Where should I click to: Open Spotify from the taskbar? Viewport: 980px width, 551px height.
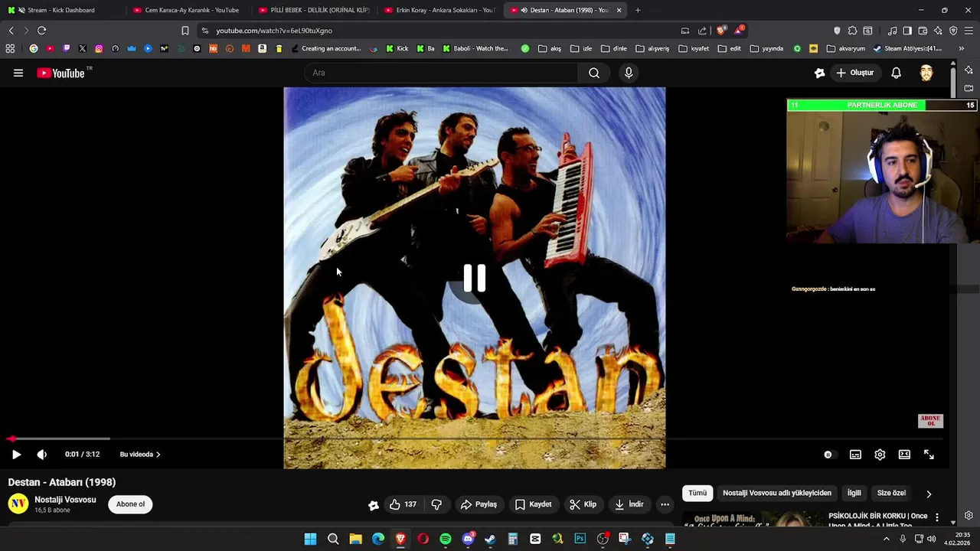tap(446, 539)
